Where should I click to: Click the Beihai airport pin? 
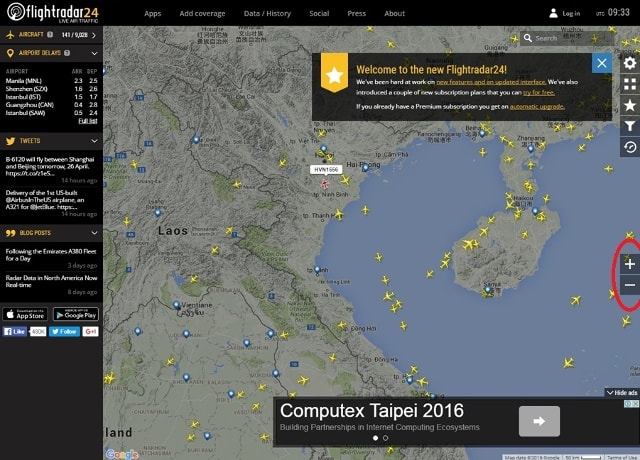482,133
